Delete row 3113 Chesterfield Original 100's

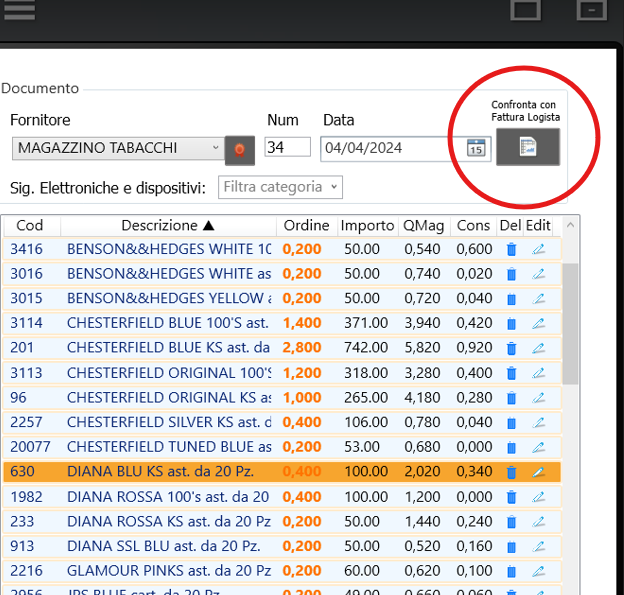511,373
